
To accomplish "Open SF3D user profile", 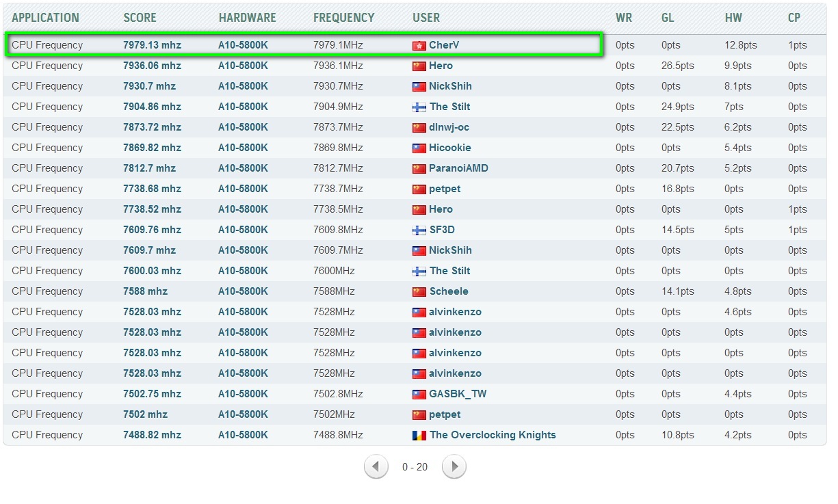I will pyautogui.click(x=442, y=230).
